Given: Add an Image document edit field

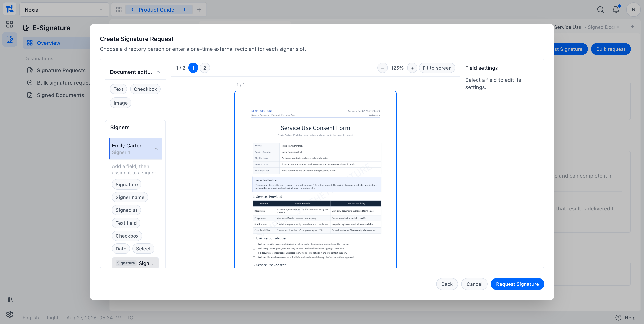Looking at the screenshot, I should point(120,103).
